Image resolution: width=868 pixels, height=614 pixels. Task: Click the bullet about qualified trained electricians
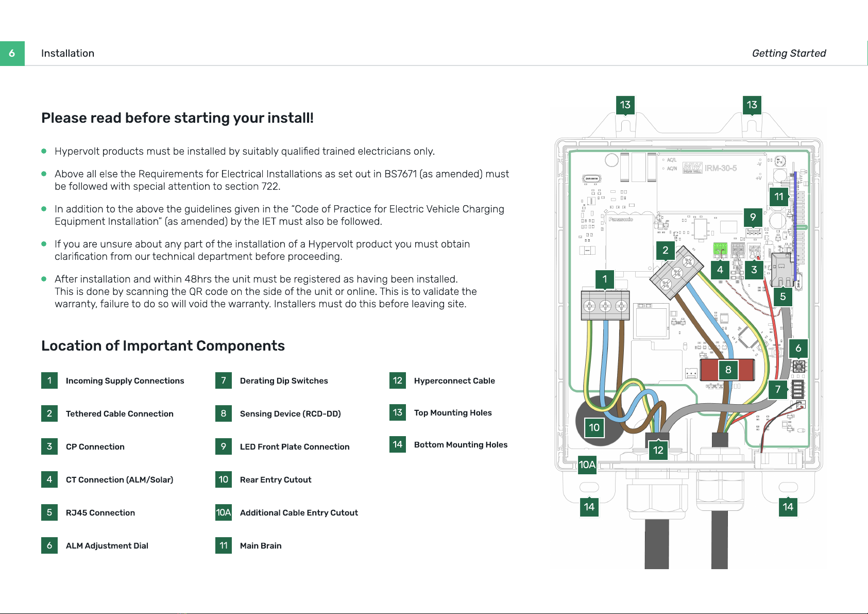point(245,151)
